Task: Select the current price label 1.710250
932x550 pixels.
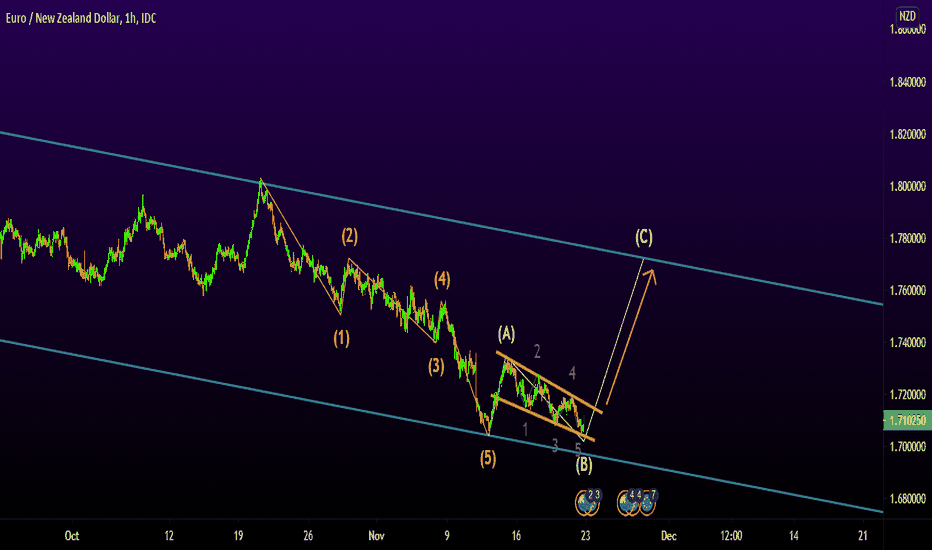Action: click(907, 420)
